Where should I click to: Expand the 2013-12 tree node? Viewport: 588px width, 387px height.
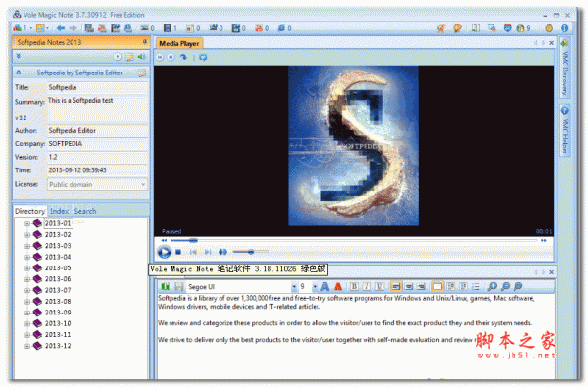click(x=27, y=346)
